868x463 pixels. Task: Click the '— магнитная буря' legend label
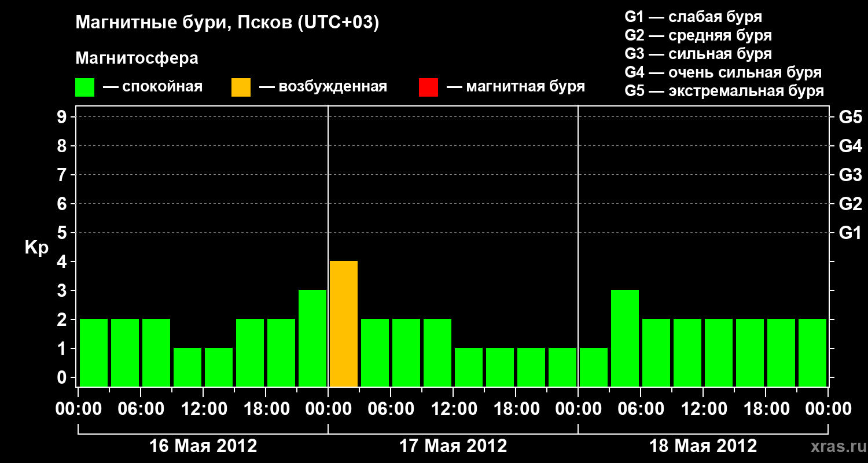(516, 87)
